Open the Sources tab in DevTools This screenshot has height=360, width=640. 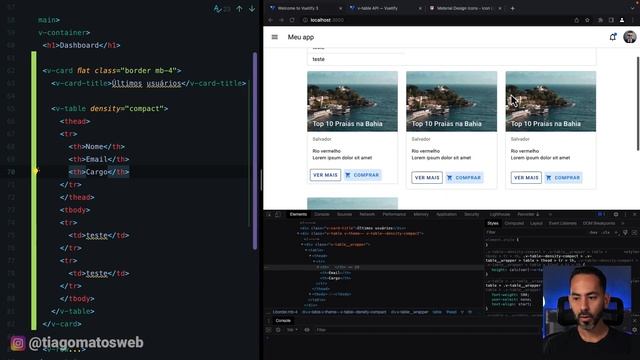point(344,214)
